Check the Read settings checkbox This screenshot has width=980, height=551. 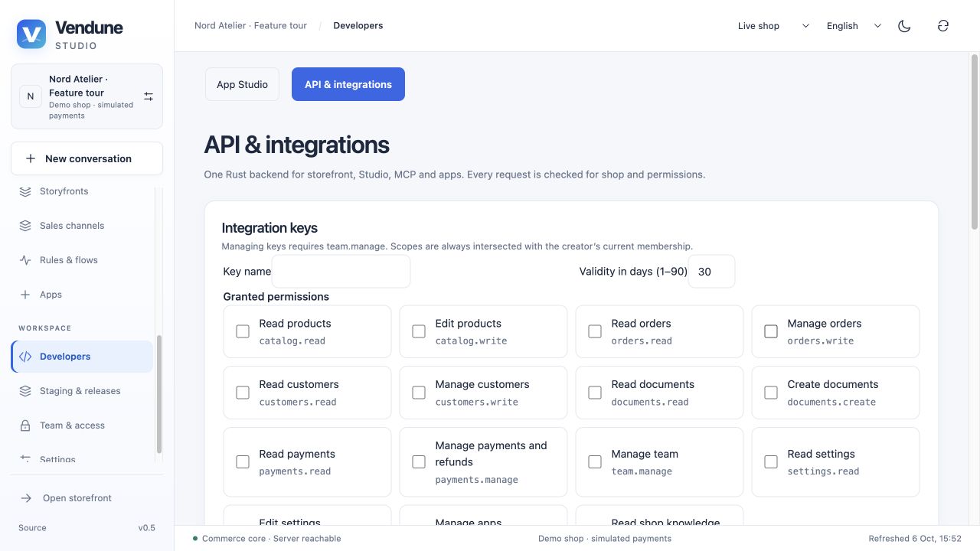[x=771, y=462]
